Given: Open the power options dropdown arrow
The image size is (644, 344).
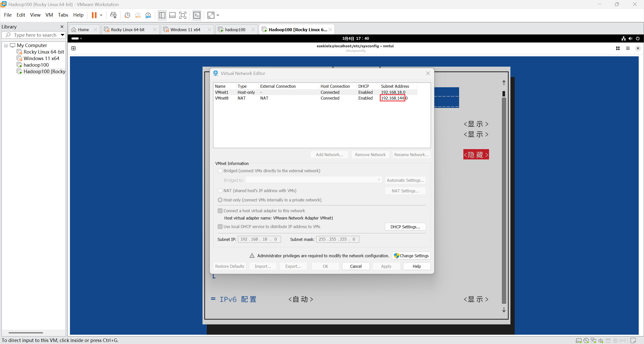Looking at the screenshot, I should pyautogui.click(x=101, y=15).
